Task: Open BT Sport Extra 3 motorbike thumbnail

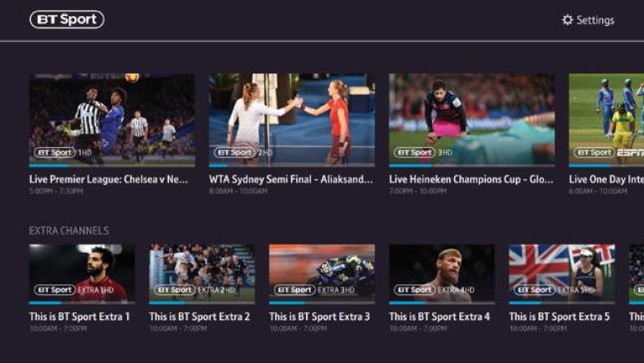Action: [322, 273]
